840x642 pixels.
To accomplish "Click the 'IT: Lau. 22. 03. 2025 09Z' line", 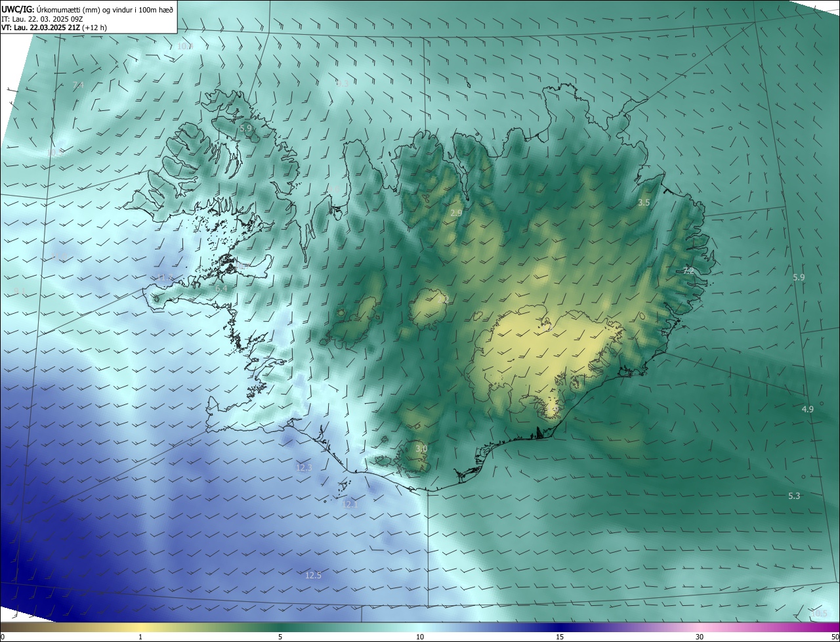I will [42, 19].
